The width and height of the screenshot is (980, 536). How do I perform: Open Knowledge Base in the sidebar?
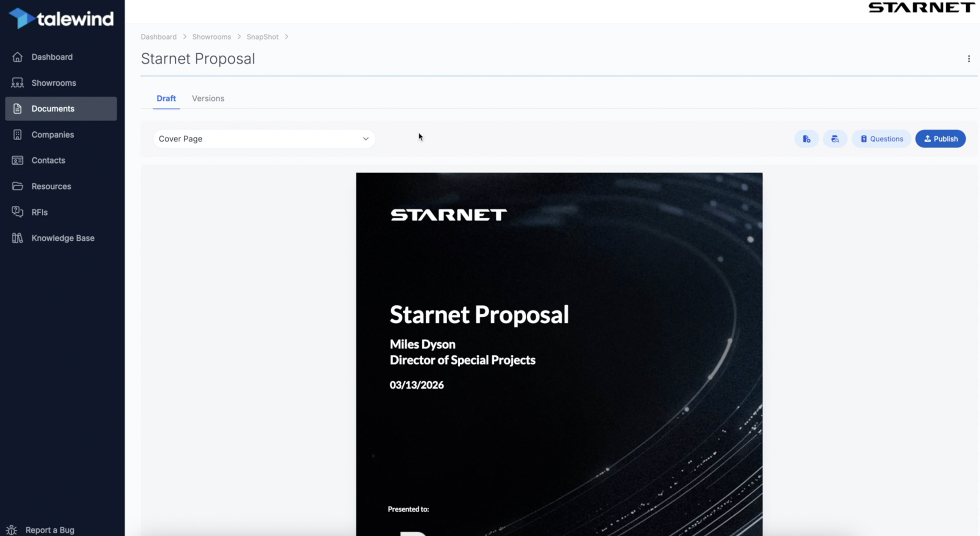(61, 238)
